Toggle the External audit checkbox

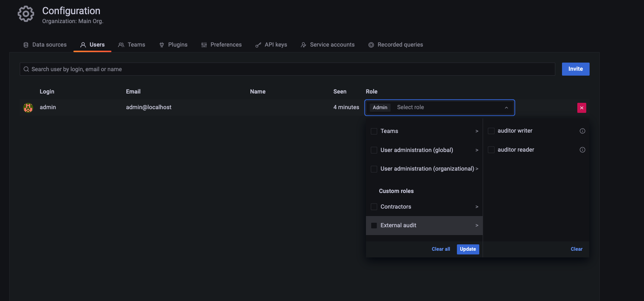[374, 225]
